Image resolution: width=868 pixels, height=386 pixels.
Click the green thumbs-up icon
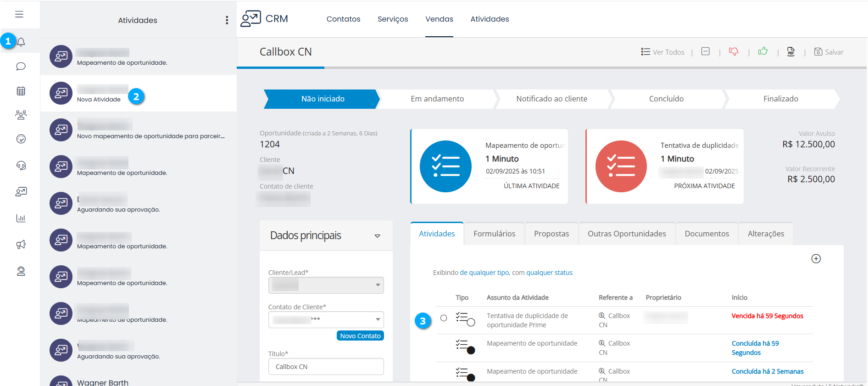[762, 51]
